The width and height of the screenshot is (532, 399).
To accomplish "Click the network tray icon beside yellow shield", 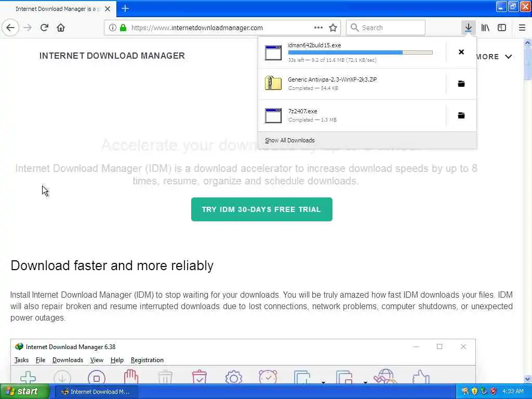I will click(x=484, y=391).
